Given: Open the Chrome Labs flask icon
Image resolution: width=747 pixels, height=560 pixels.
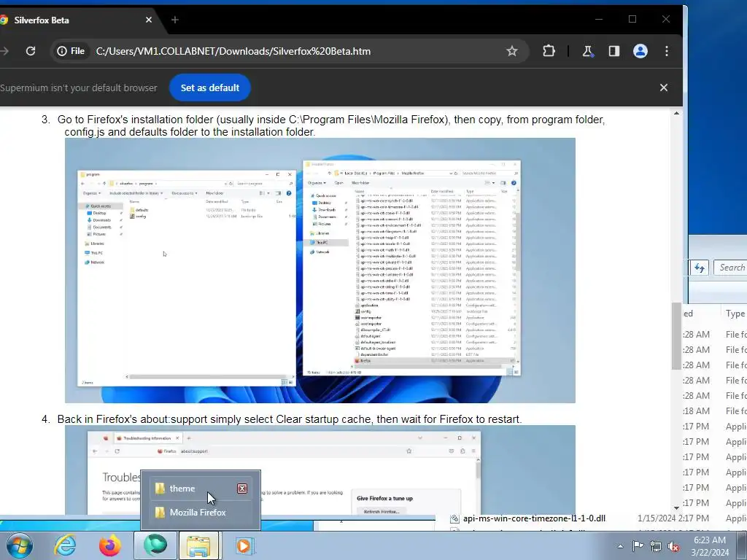Looking at the screenshot, I should [x=587, y=51].
